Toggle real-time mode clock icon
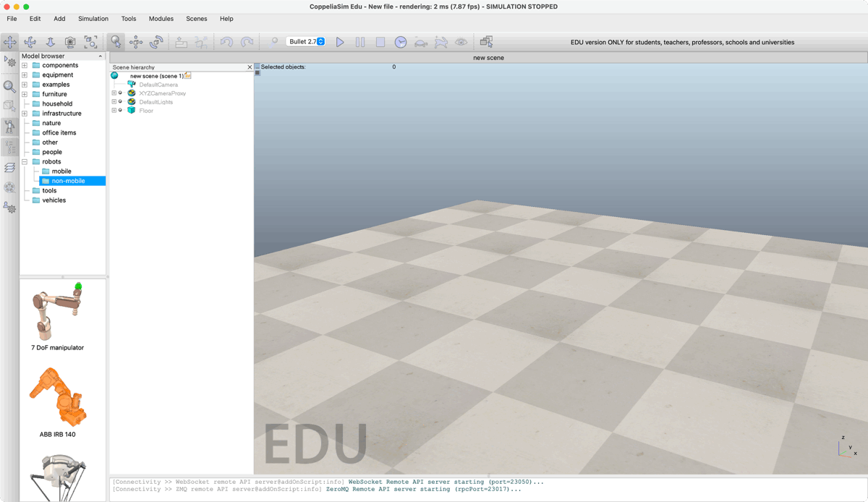 pyautogui.click(x=401, y=42)
